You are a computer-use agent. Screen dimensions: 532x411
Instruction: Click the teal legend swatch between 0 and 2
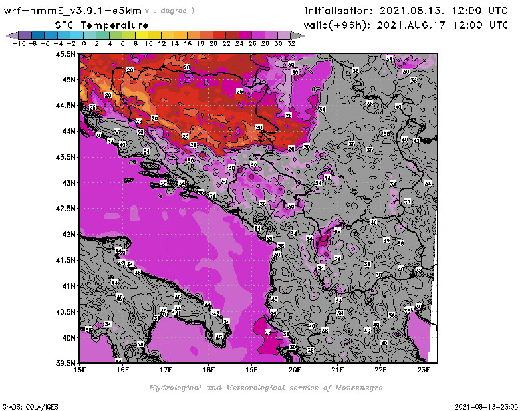(x=90, y=35)
